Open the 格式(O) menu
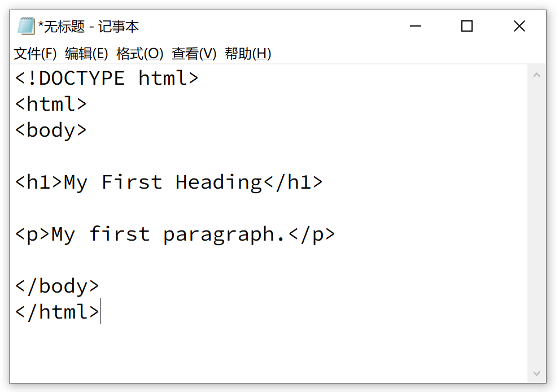This screenshot has width=559, height=392. coord(139,54)
